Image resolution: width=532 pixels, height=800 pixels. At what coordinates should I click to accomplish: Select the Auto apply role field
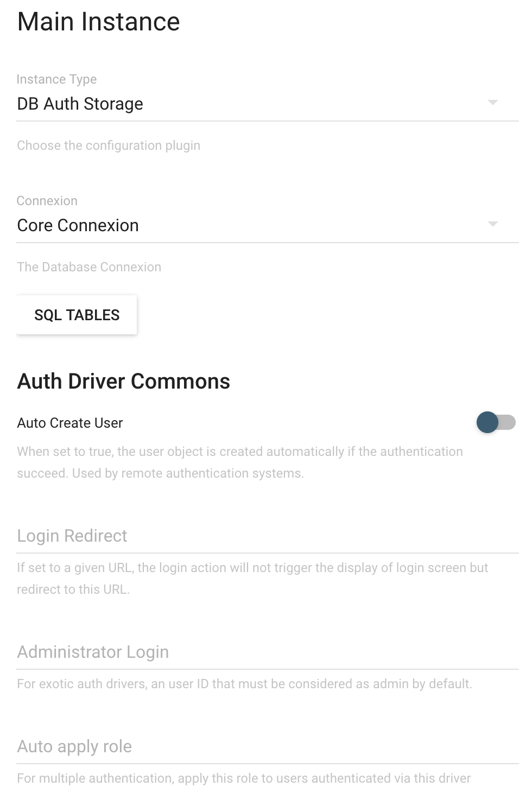[268, 747]
